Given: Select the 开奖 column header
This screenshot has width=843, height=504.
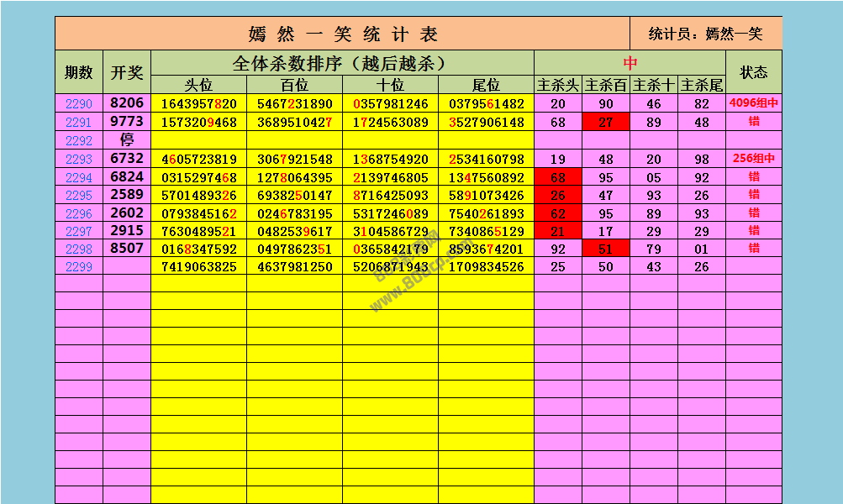Looking at the screenshot, I should point(127,72).
